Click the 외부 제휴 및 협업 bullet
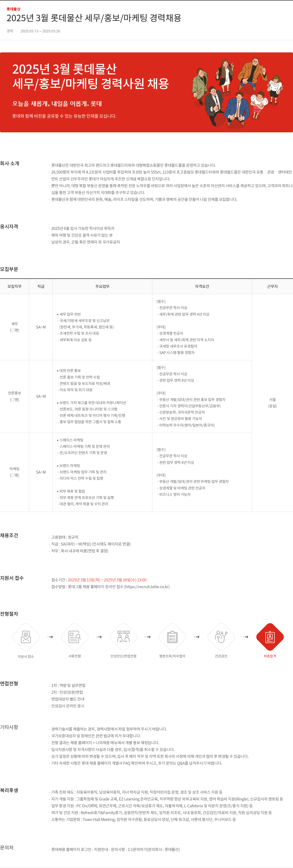 click(x=71, y=491)
